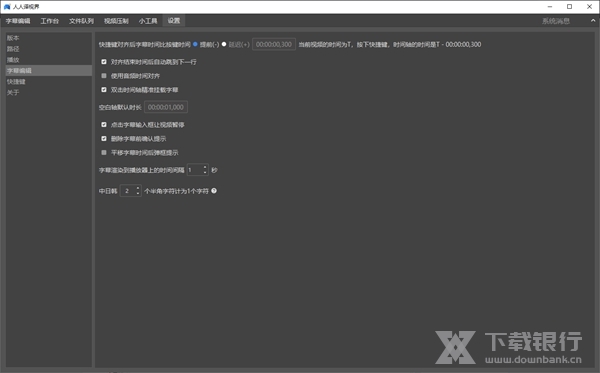Choose the 延迟(+) radio option
The height and width of the screenshot is (373, 600).
click(224, 44)
